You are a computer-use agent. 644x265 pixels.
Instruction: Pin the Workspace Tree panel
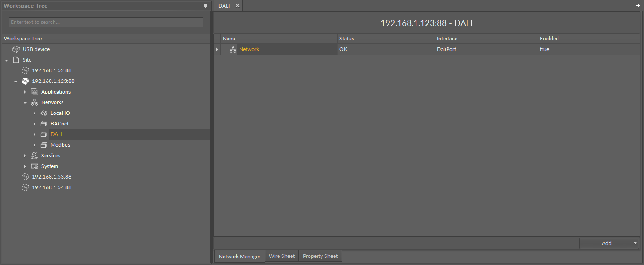click(205, 6)
